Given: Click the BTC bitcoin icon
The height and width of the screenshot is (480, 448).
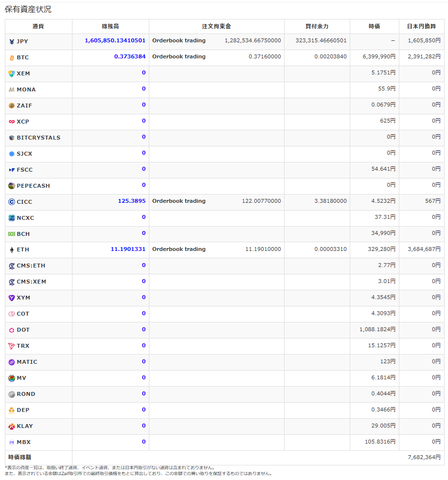Looking at the screenshot, I should 12,58.
